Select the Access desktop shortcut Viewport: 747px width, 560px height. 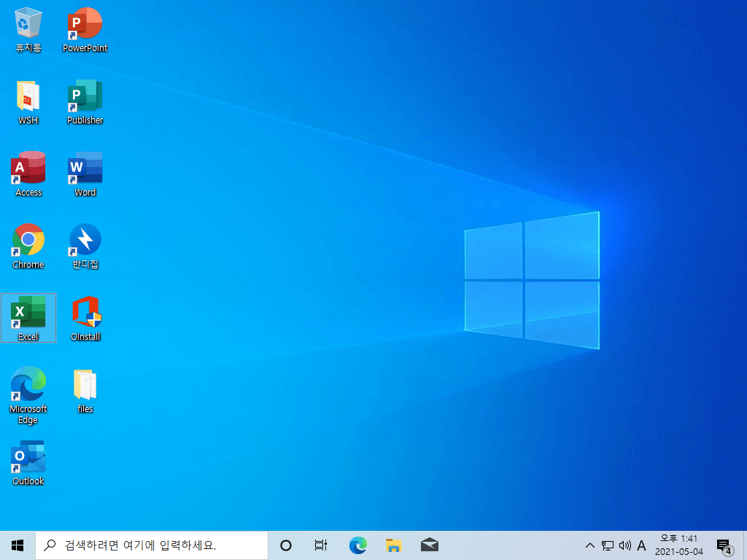click(x=28, y=174)
